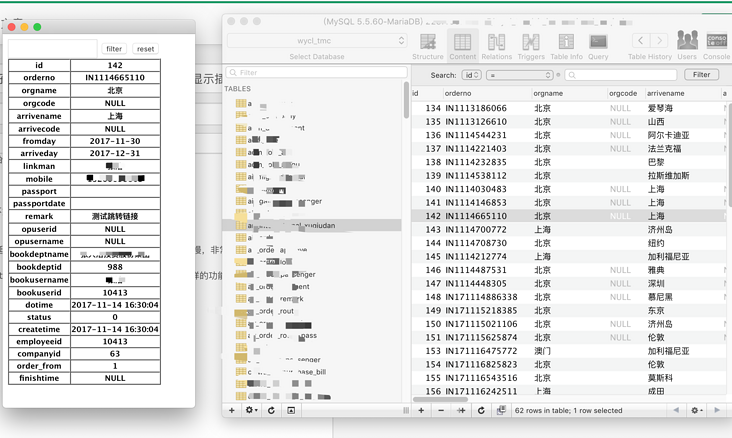Click the tables filter input field

(x=315, y=73)
